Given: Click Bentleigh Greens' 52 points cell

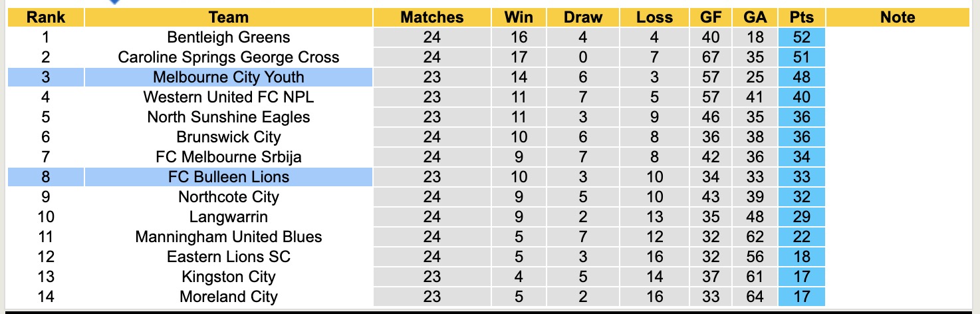Looking at the screenshot, I should tap(802, 37).
